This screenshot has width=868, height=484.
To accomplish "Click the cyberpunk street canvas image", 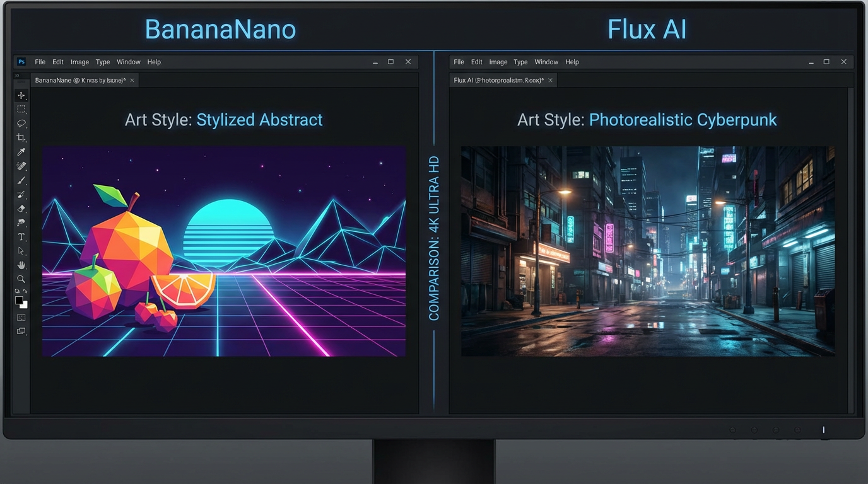I will click(647, 252).
